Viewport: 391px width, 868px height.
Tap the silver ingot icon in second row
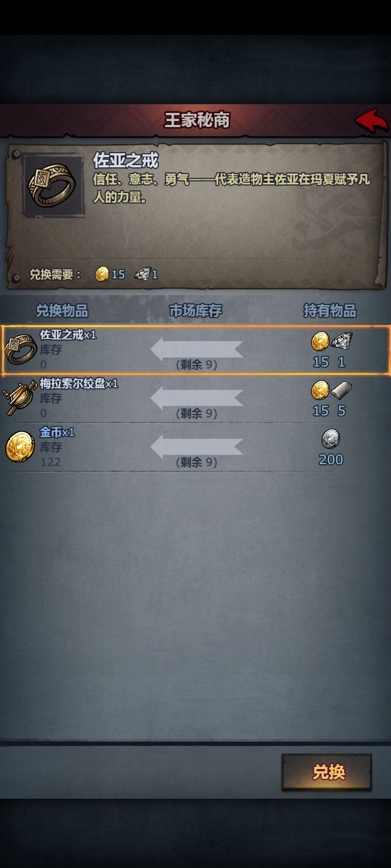341,390
